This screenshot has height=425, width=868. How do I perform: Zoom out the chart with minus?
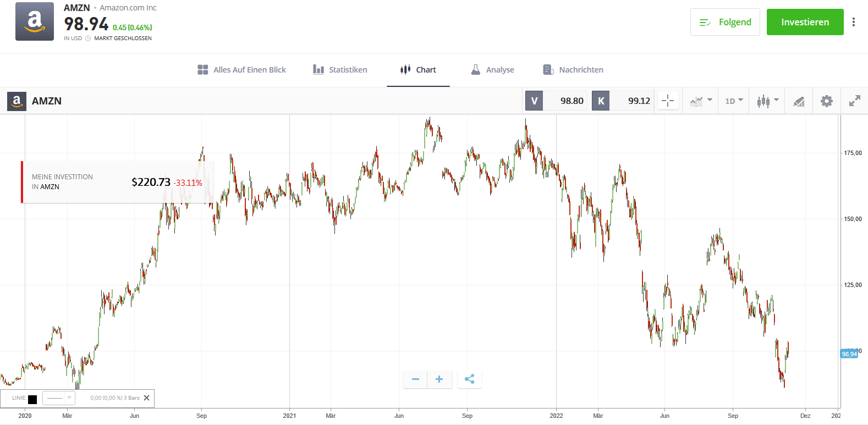coord(415,379)
